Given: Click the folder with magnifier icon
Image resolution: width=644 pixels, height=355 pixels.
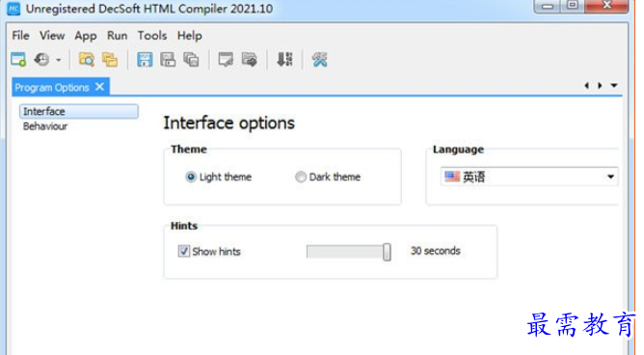Looking at the screenshot, I should point(87,60).
